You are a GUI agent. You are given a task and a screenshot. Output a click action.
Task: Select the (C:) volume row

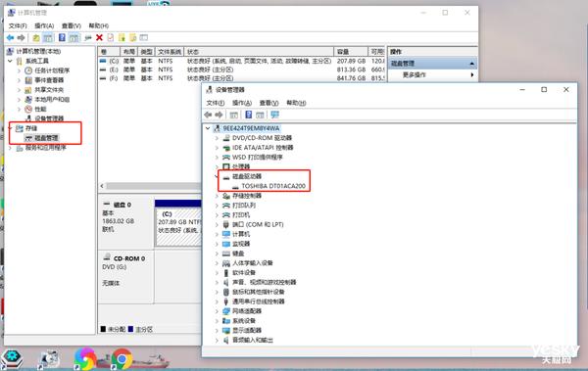241,61
